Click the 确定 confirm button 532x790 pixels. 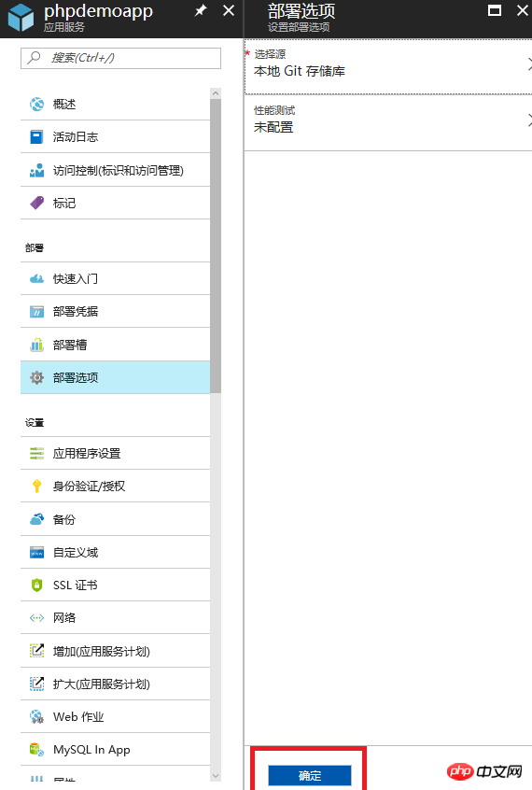click(309, 775)
